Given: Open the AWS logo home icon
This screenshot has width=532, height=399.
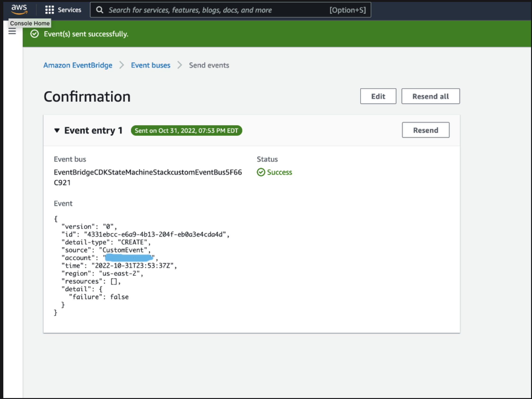Looking at the screenshot, I should (19, 9).
